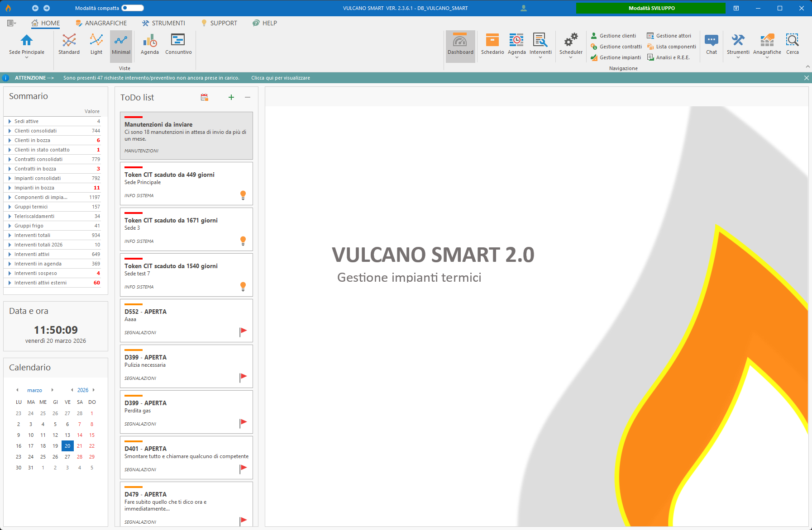Open the SUPPORT menu
812x530 pixels.
coord(219,23)
